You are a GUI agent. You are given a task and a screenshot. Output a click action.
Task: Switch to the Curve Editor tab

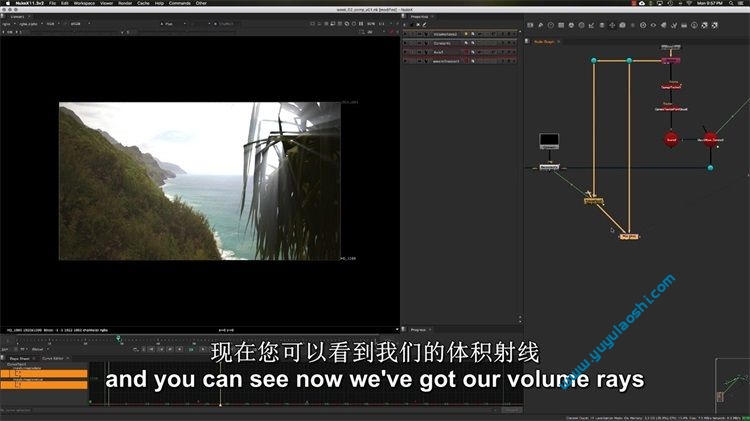tap(53, 358)
